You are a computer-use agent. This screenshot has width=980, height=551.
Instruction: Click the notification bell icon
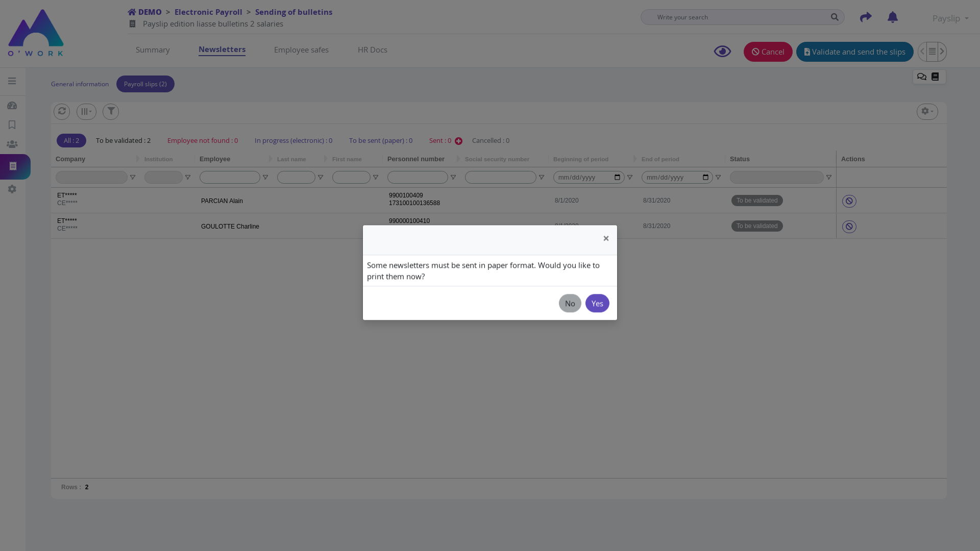[892, 17]
